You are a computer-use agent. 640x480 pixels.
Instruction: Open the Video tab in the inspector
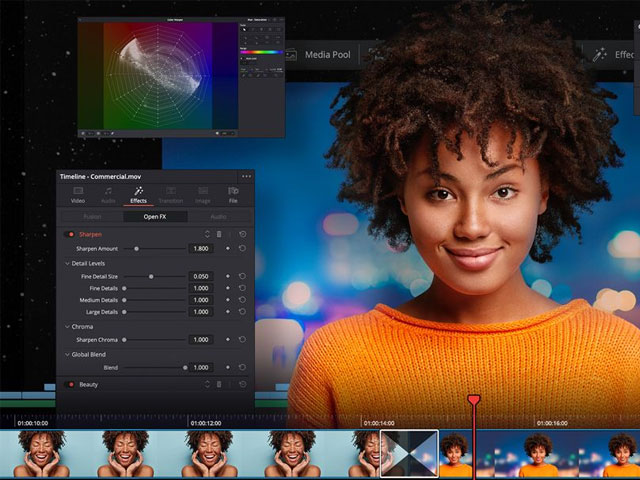[77, 194]
